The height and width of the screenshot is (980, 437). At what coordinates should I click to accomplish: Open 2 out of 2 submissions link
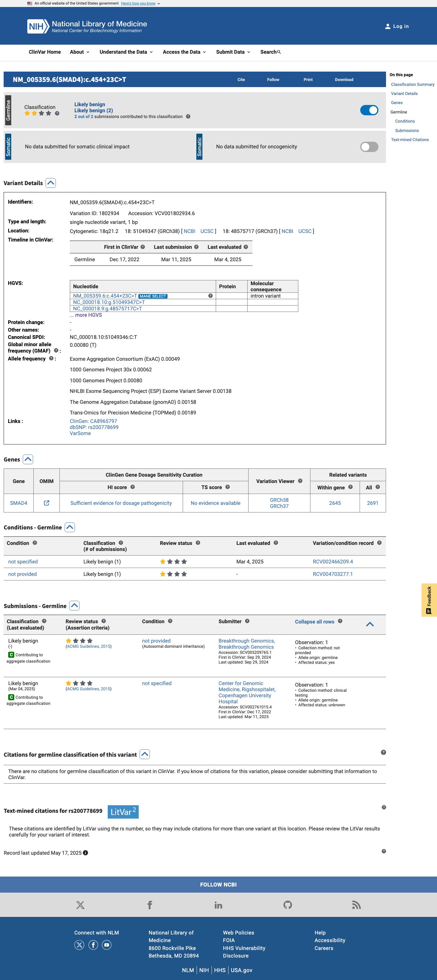[x=84, y=117]
